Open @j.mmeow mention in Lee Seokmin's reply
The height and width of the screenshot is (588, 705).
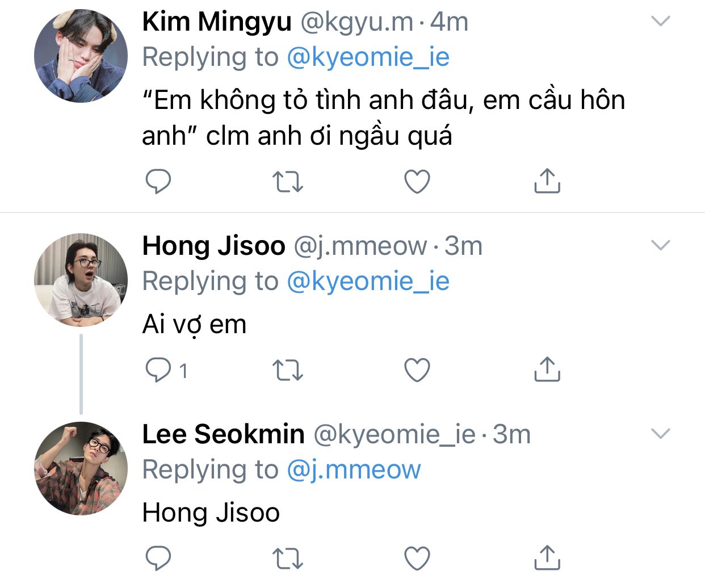354,470
